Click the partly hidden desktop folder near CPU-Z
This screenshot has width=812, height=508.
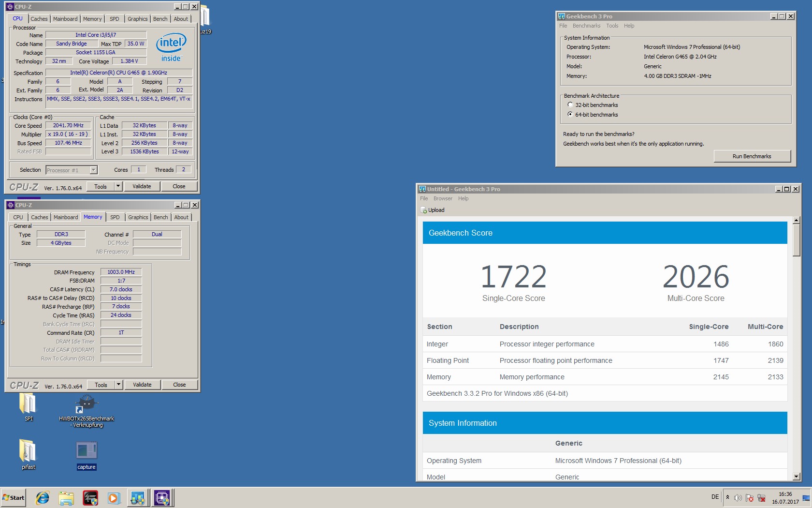coord(205,19)
